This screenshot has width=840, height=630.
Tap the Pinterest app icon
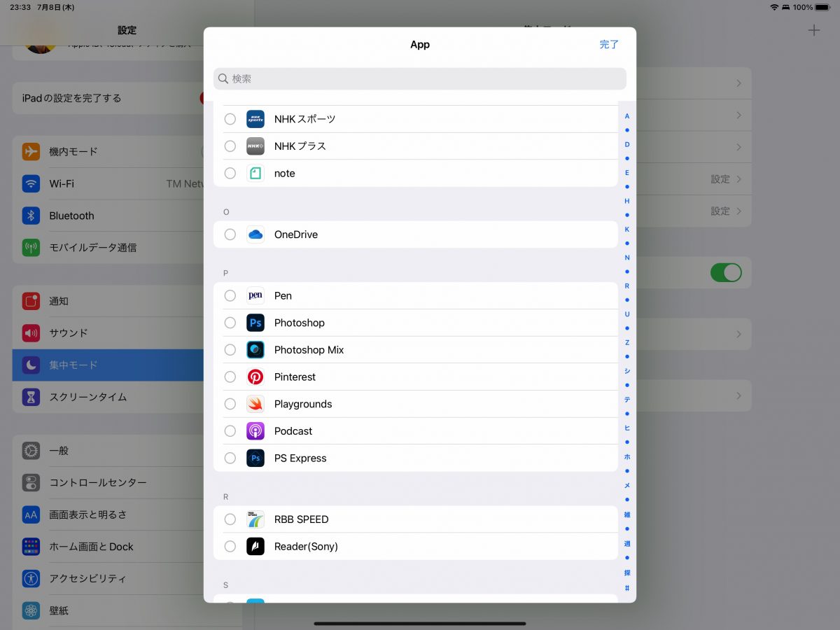(255, 377)
